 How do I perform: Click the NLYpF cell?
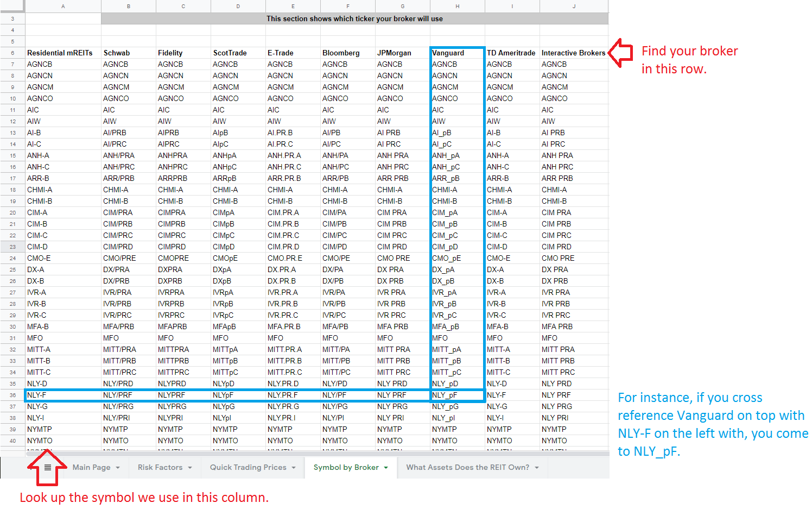[238, 395]
